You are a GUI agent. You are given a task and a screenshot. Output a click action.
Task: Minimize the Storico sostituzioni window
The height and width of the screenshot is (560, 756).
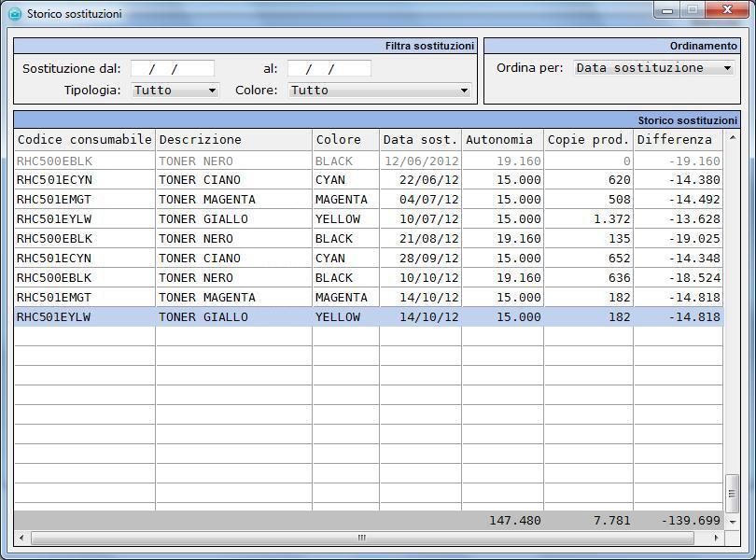(667, 10)
